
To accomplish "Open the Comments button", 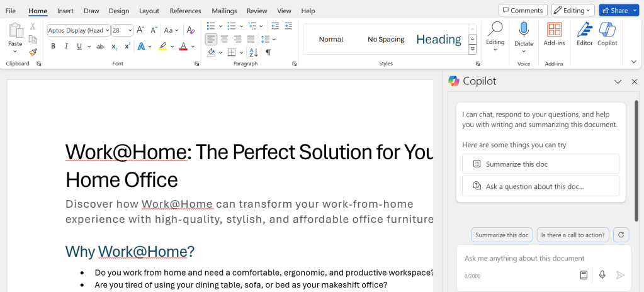I will pos(523,10).
